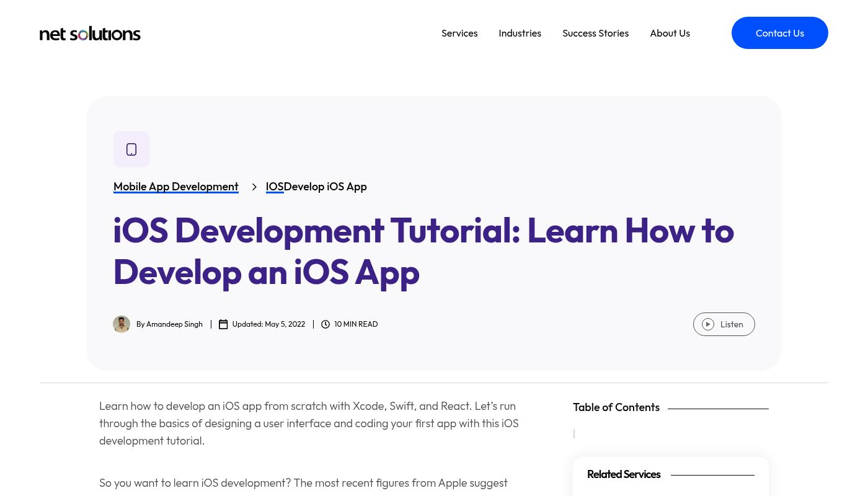868x496 pixels.
Task: Click the clock icon beside read time
Action: [325, 324]
